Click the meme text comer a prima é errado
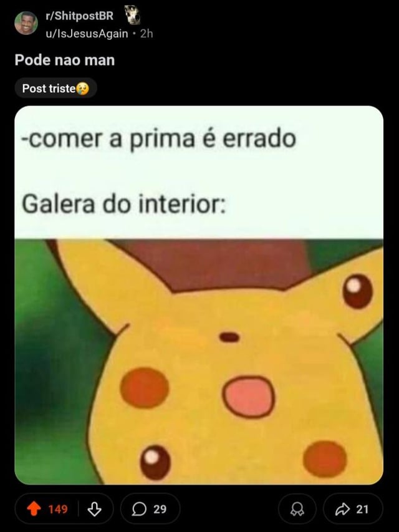 point(158,139)
